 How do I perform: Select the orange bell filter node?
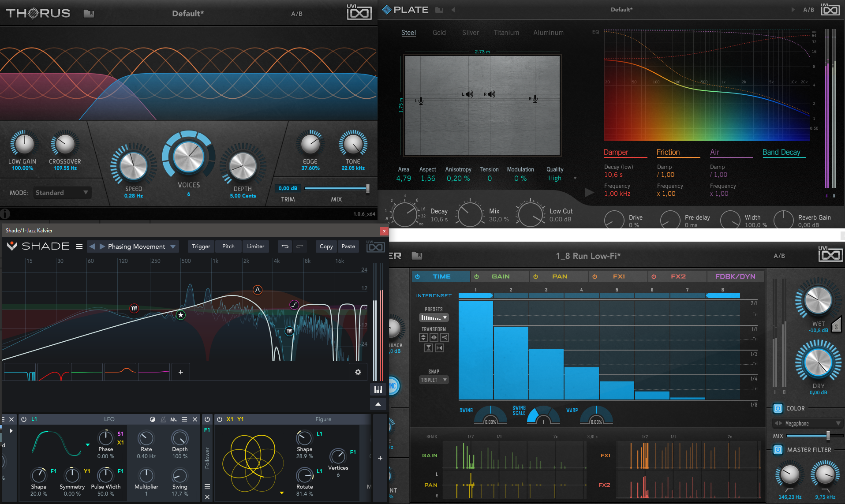click(x=258, y=290)
